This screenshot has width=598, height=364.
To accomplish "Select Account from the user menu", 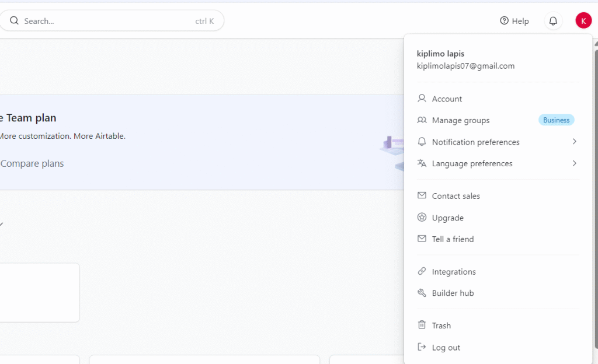I will point(447,98).
